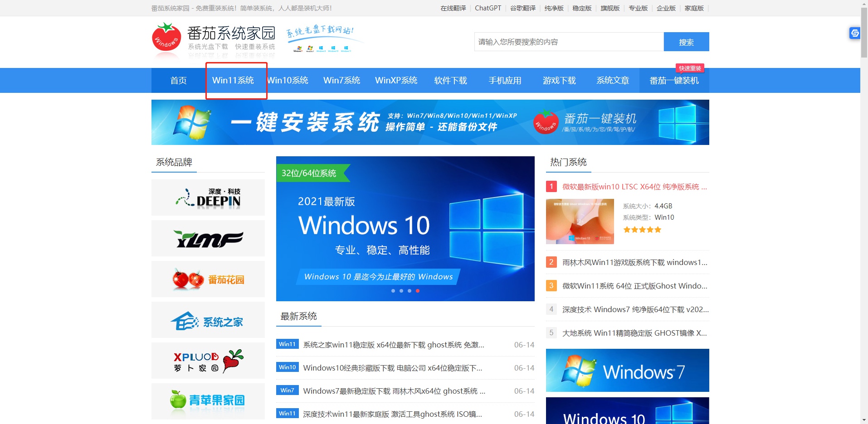Open the 游戏下载 menu item
This screenshot has width=868, height=424.
click(559, 80)
